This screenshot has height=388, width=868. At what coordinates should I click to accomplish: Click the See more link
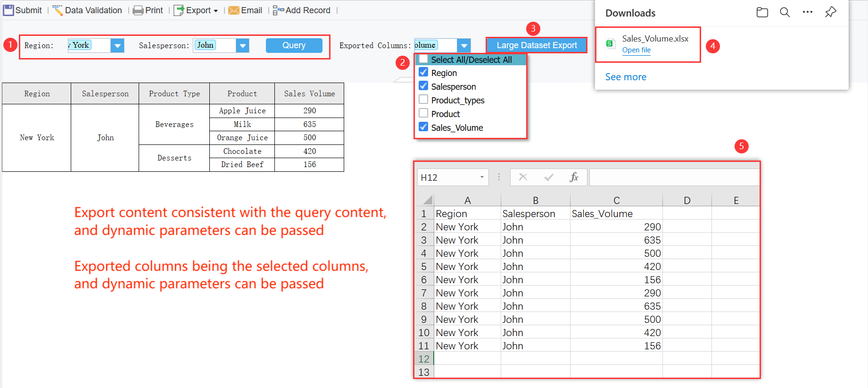(x=626, y=77)
